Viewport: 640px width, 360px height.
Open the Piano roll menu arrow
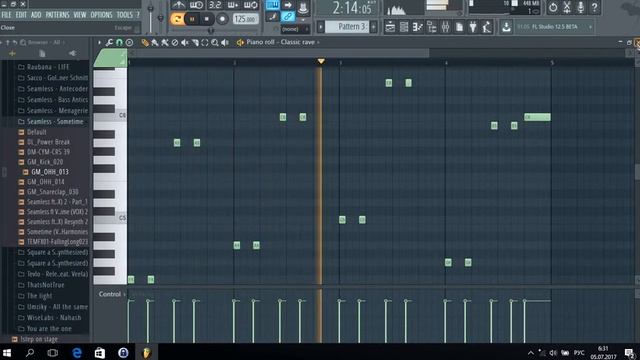tap(99, 42)
